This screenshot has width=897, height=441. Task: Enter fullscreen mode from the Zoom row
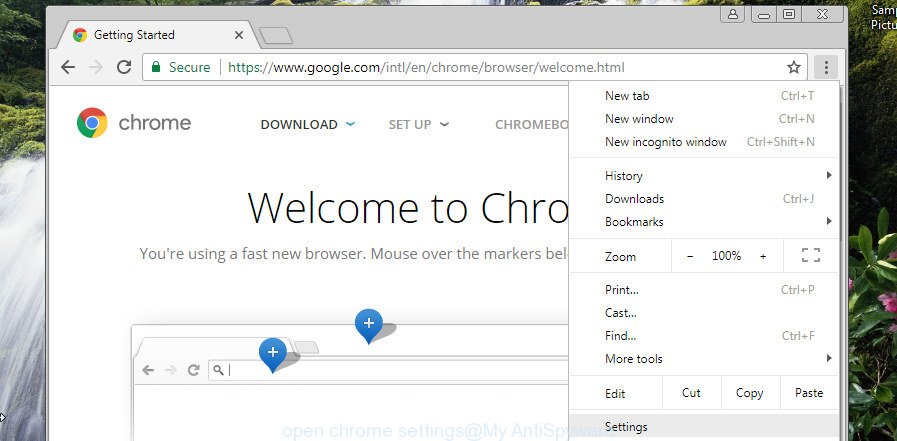811,256
